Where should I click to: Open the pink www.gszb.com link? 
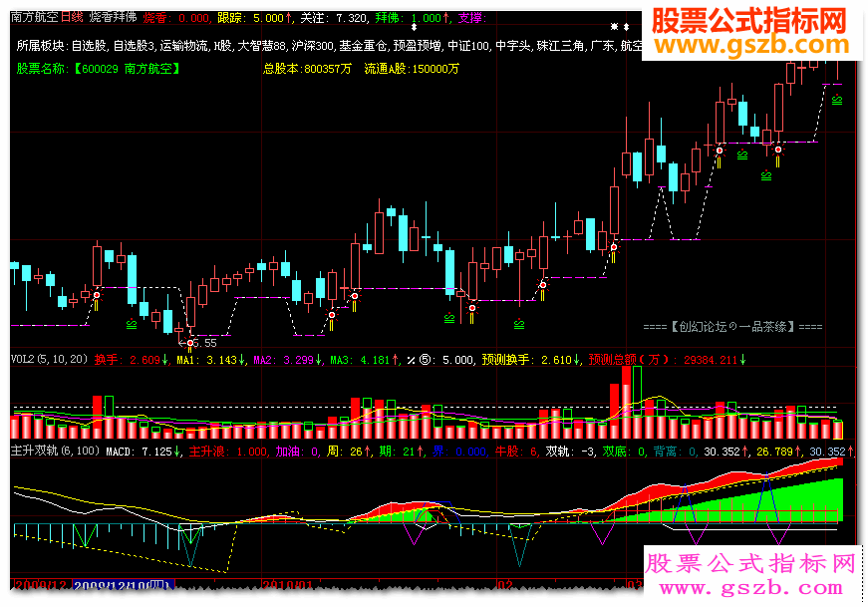[751, 588]
